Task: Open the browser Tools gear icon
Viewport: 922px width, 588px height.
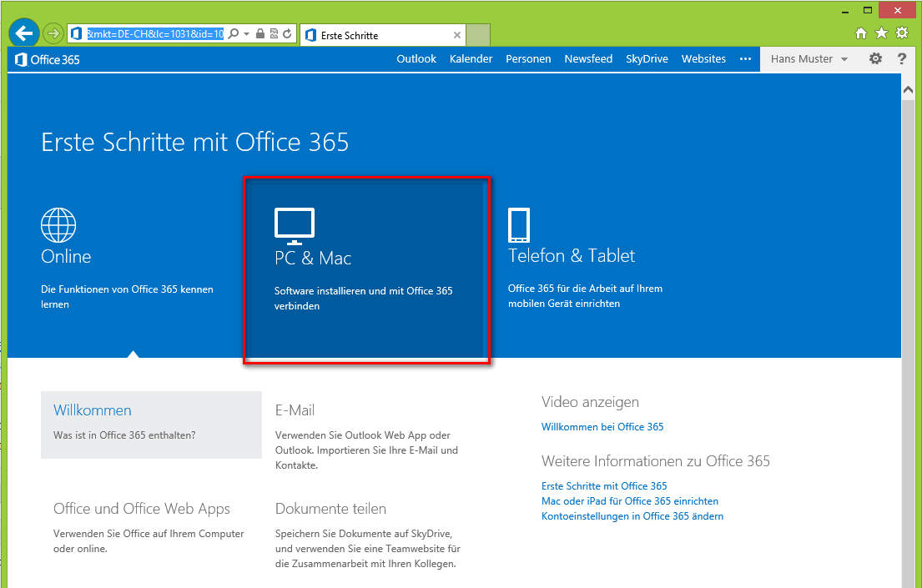Action: 902,33
